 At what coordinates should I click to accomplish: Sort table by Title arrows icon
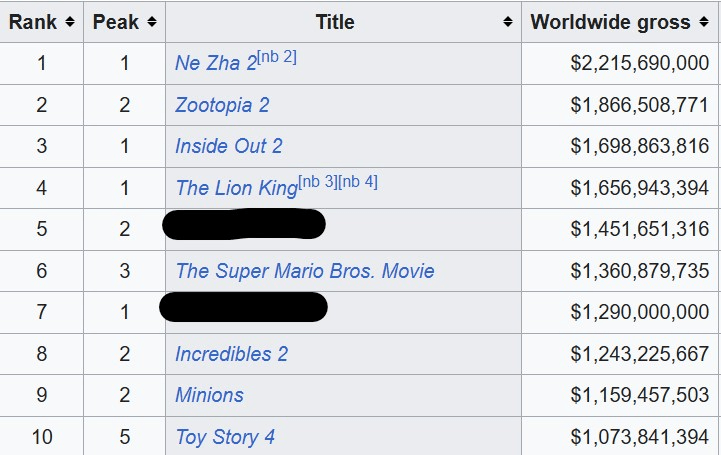point(508,22)
